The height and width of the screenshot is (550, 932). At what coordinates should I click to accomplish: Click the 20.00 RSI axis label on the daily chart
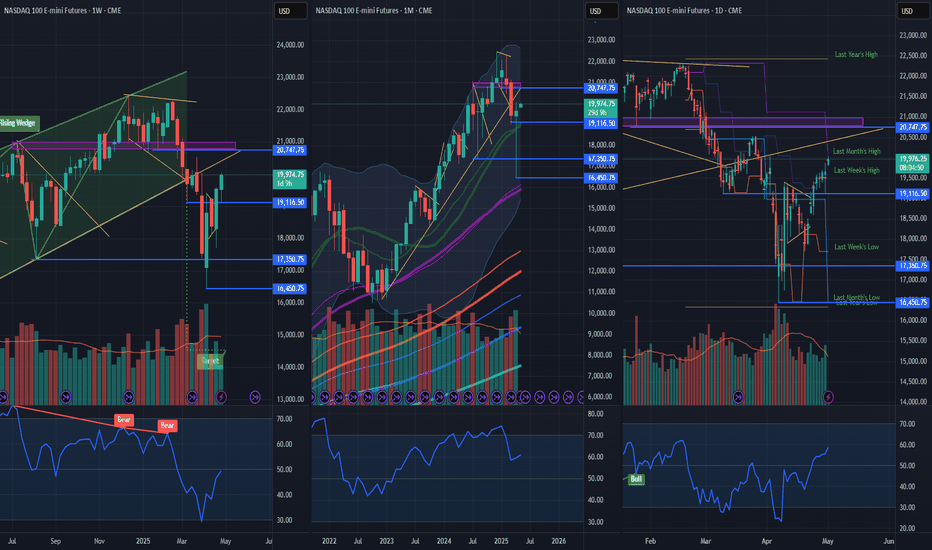(907, 528)
